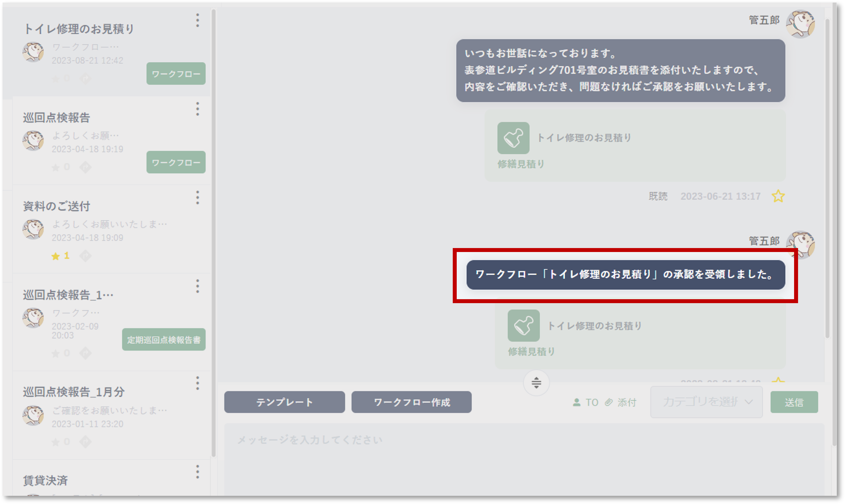Open the three-dot menu on 賃貸決済
Image resolution: width=845 pixels, height=504 pixels.
(x=198, y=472)
